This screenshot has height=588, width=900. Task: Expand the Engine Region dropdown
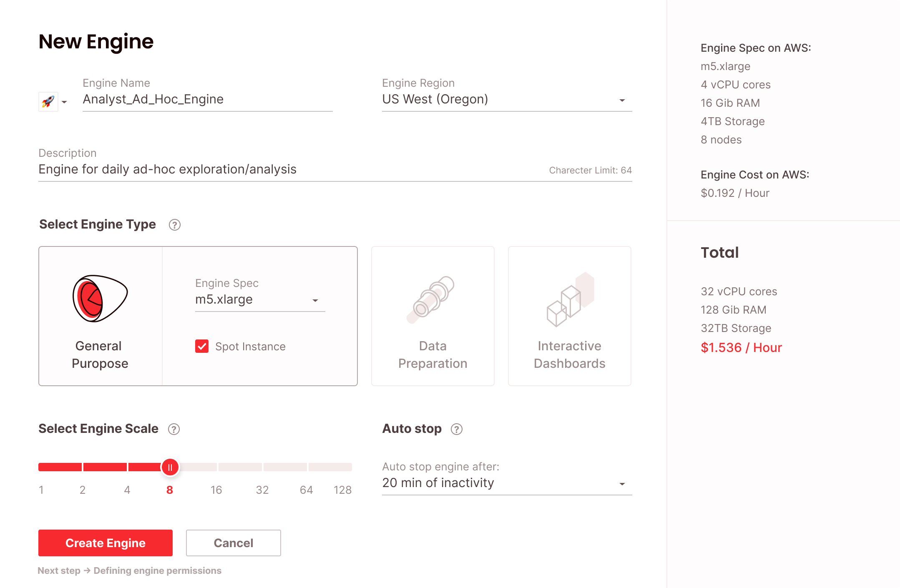622,101
